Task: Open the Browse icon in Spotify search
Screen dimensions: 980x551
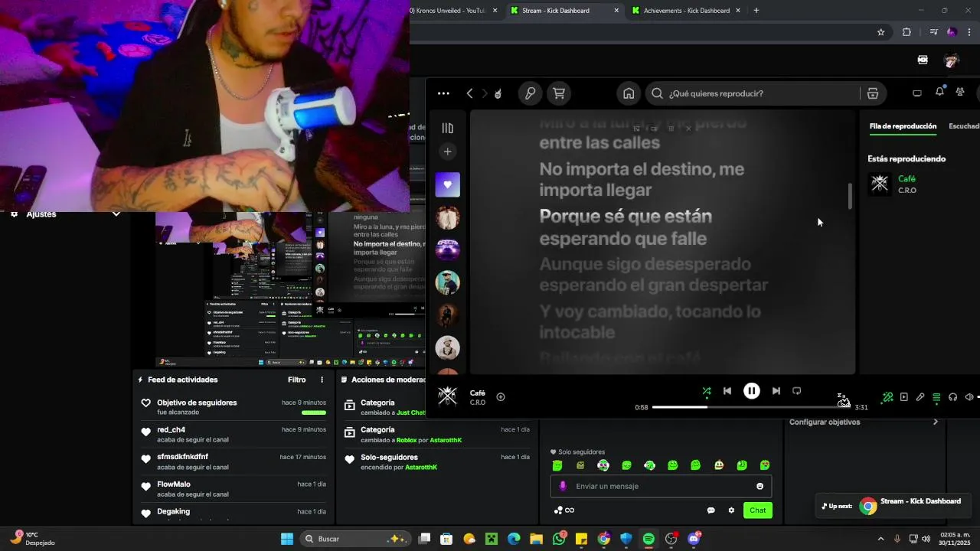Action: (x=873, y=93)
